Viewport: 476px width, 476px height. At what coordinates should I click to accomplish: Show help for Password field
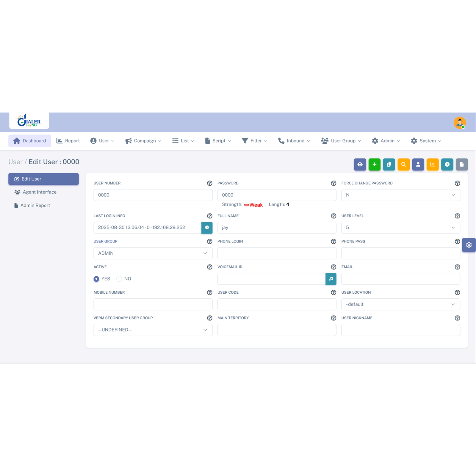[x=333, y=183]
